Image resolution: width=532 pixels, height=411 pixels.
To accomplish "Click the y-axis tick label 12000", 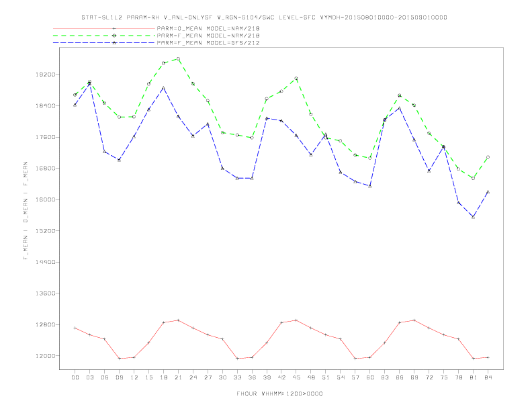I will tap(46, 356).
